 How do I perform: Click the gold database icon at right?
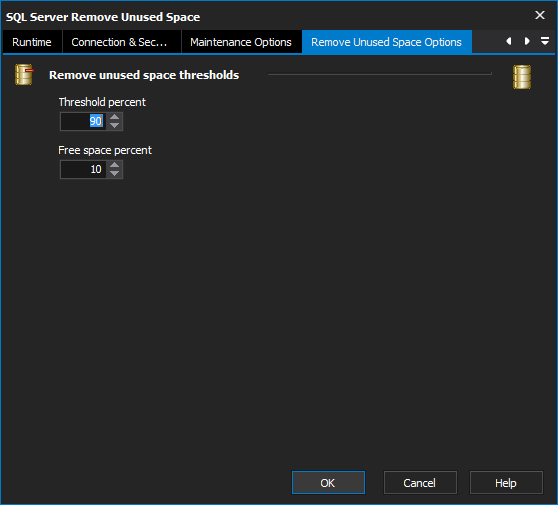coord(522,77)
